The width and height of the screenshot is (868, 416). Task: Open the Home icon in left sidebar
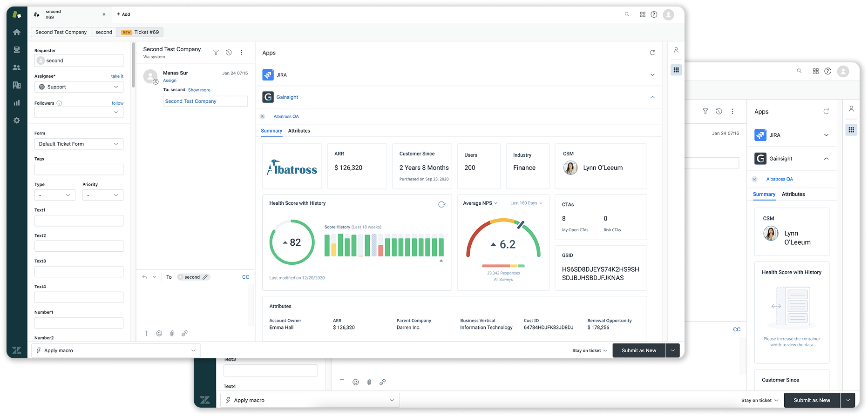[17, 32]
